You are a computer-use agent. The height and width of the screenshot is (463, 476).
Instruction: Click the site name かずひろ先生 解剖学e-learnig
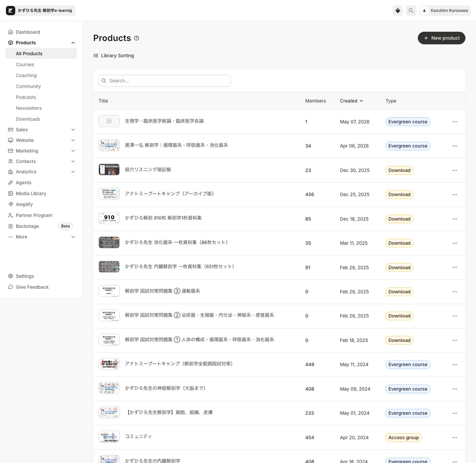pos(45,10)
